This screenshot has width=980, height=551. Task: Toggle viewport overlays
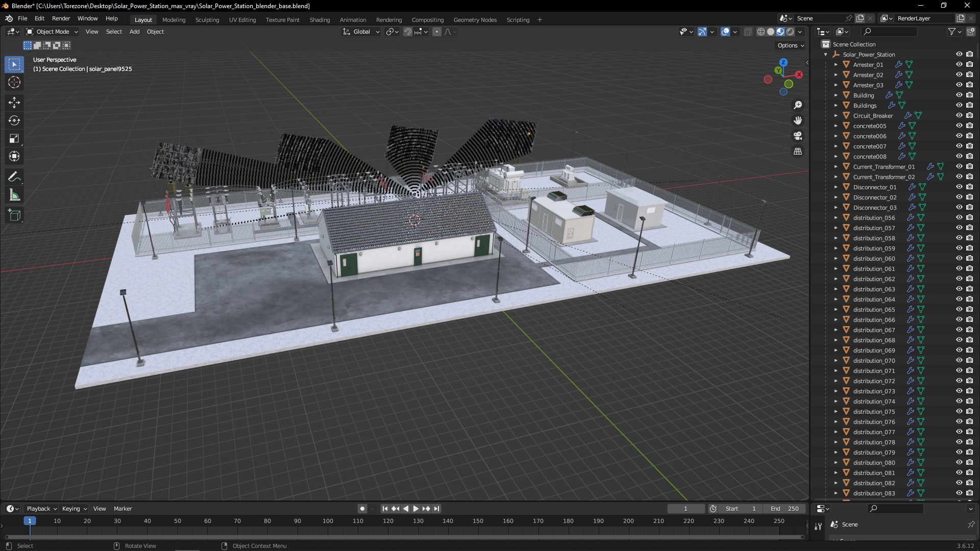[x=725, y=32]
